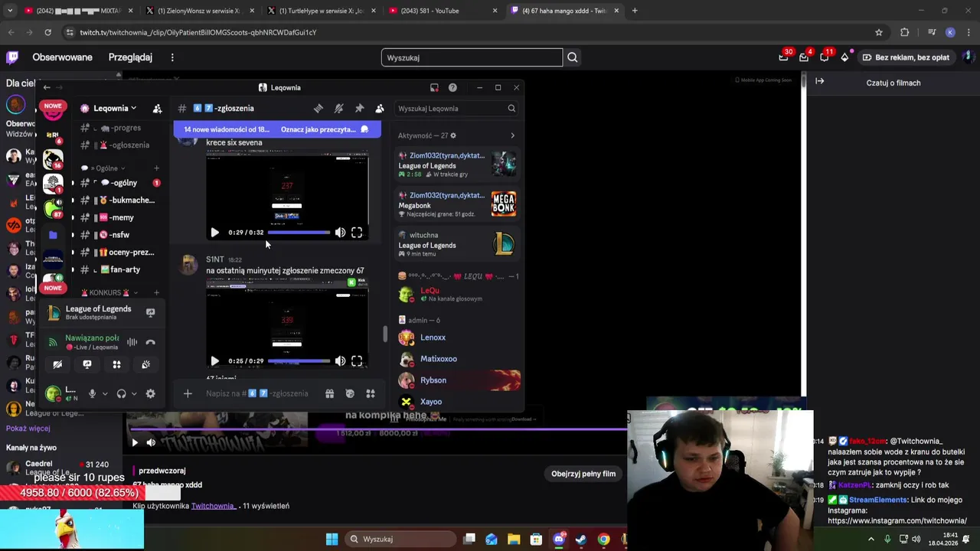Open Discord help question mark icon
980x551 pixels.
tap(452, 87)
